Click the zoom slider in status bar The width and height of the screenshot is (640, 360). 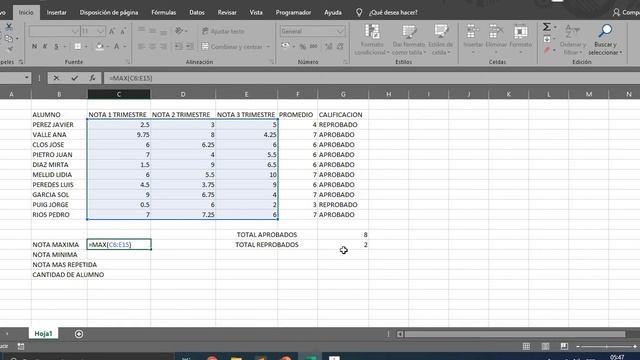point(607,347)
